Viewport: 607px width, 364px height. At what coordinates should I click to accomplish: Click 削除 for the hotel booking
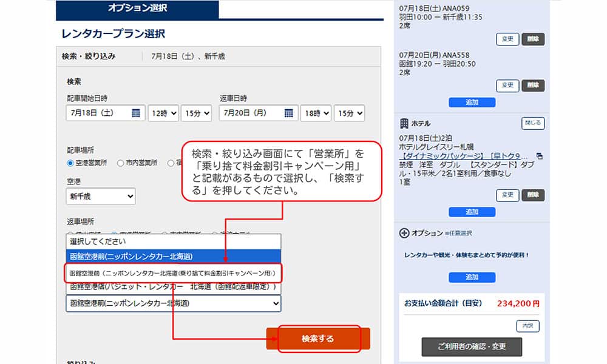533,195
